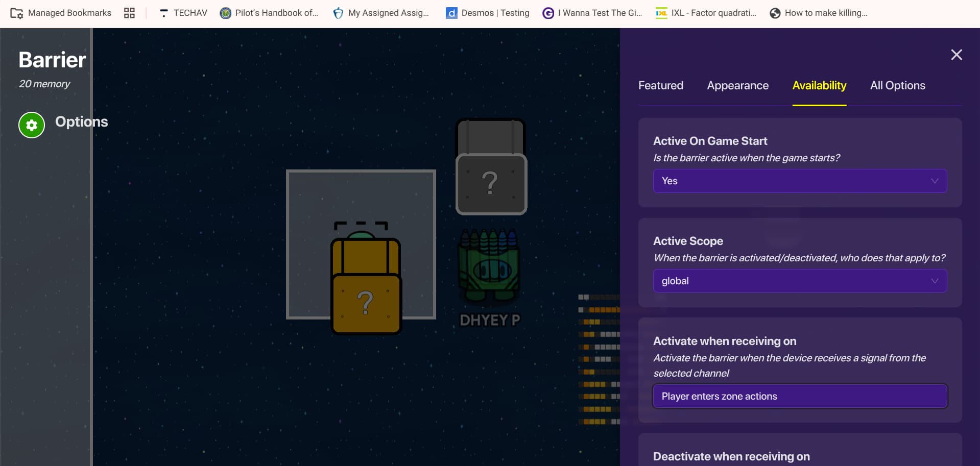This screenshot has height=466, width=980.
Task: Click the TECHAV bookmark icon
Action: (164, 12)
